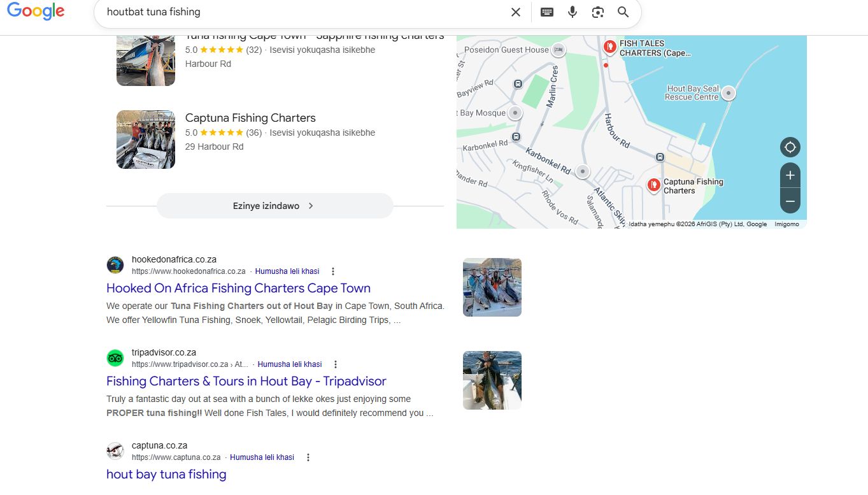Open Captuna Fishing Charters local listing
The image size is (868, 495).
pos(250,118)
